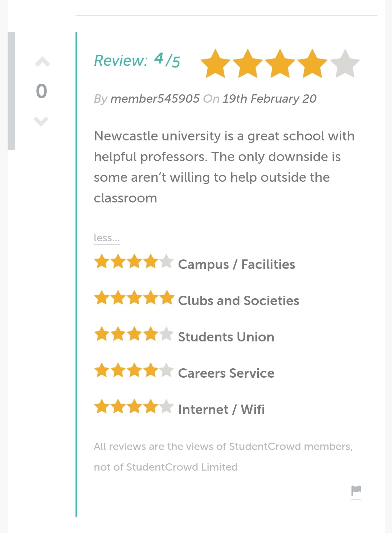This screenshot has width=392, height=533.
Task: Click the first gold overall rating star
Action: (x=216, y=64)
